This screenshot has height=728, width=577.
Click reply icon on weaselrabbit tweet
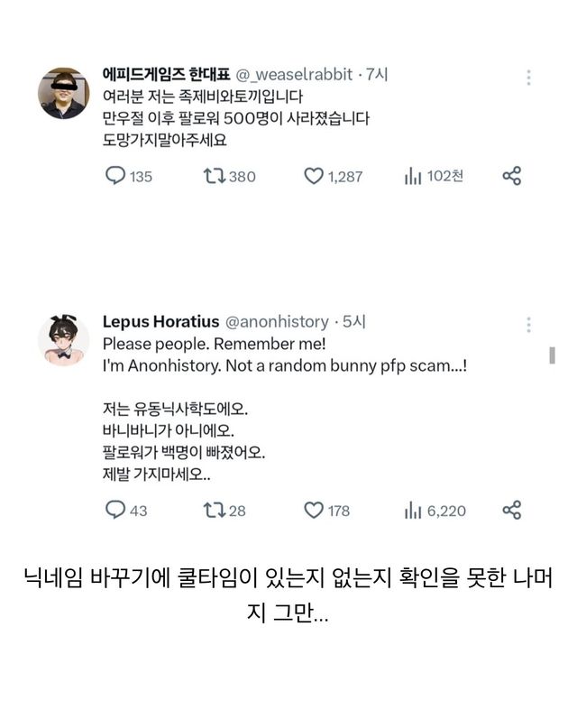(115, 176)
